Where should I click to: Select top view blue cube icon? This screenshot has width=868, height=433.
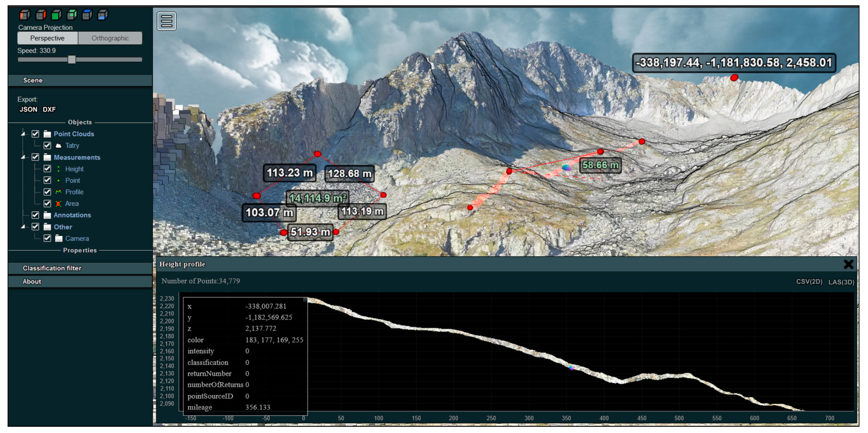pyautogui.click(x=87, y=14)
